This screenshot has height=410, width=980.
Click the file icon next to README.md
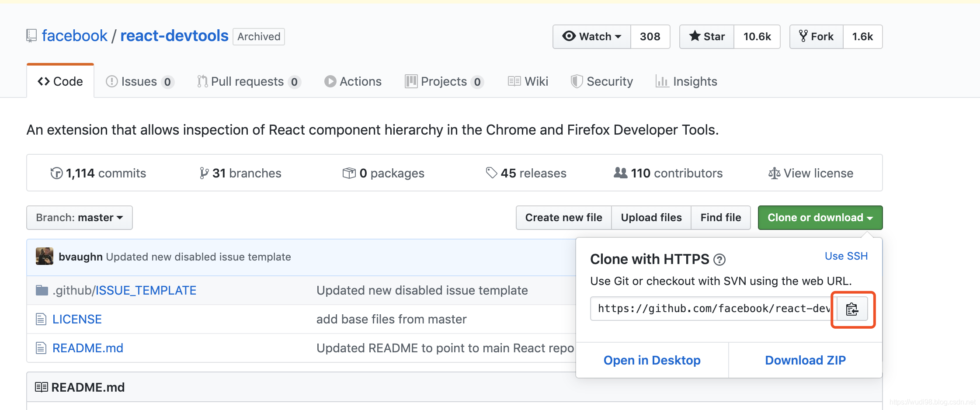(x=41, y=348)
